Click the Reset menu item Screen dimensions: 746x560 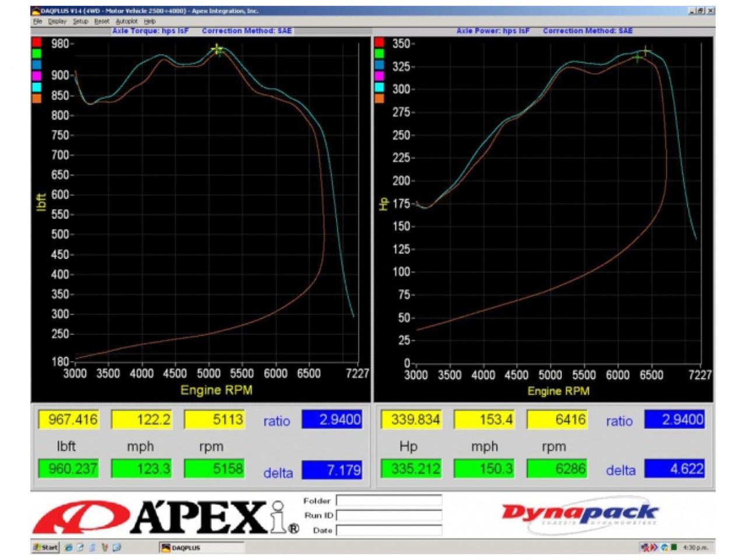click(101, 21)
